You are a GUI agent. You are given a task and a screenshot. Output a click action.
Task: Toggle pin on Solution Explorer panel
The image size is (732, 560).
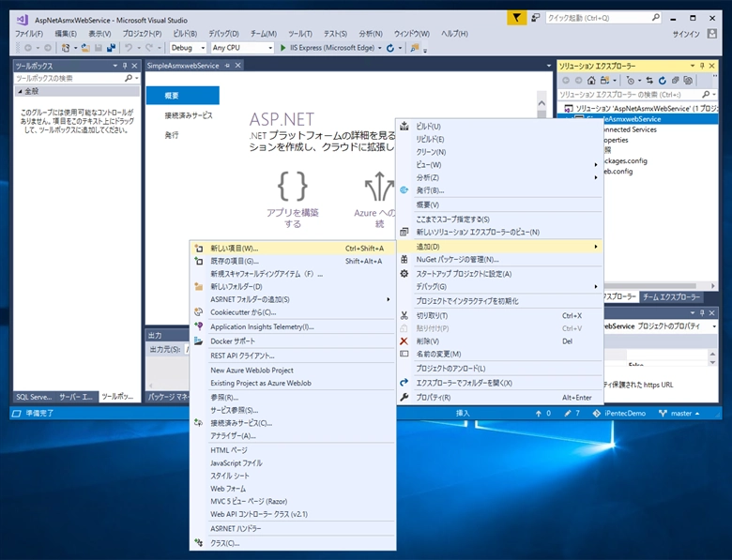click(702, 66)
